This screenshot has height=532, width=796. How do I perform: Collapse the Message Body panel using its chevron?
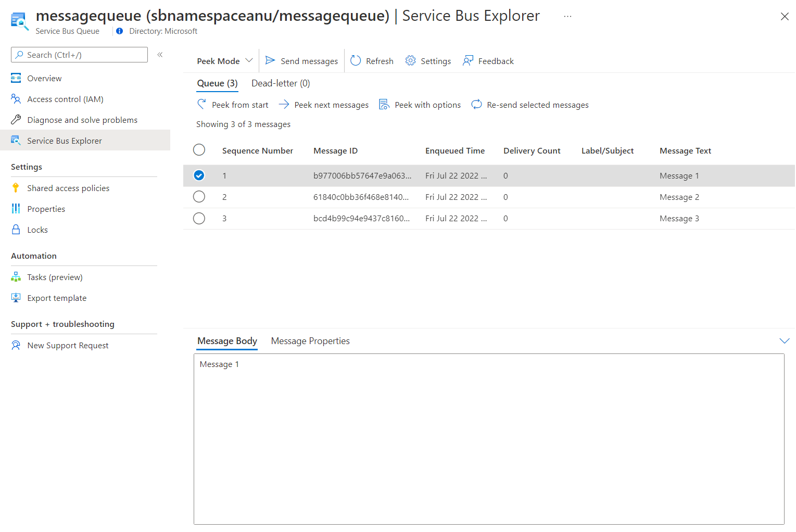point(784,341)
